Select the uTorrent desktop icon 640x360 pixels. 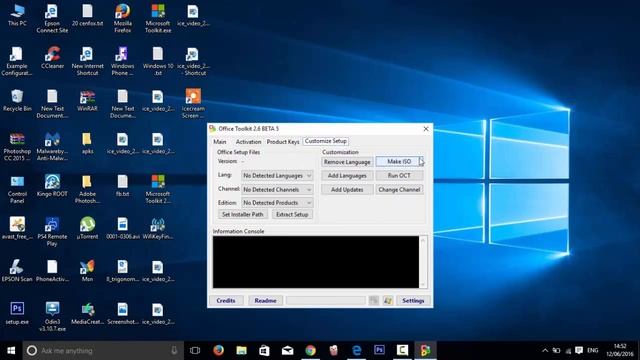(87, 228)
